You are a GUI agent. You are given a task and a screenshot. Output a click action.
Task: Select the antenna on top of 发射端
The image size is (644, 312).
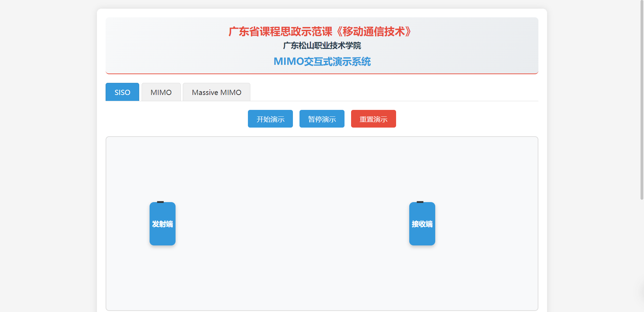coord(160,202)
